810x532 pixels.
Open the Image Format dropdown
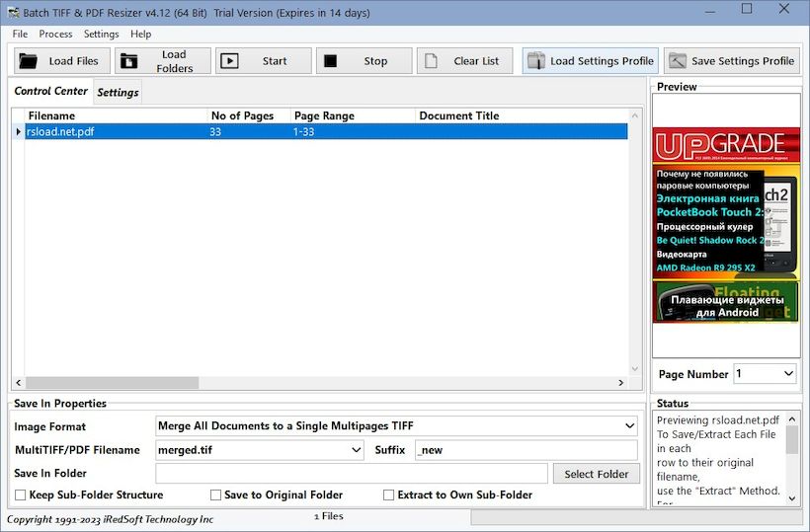click(629, 426)
